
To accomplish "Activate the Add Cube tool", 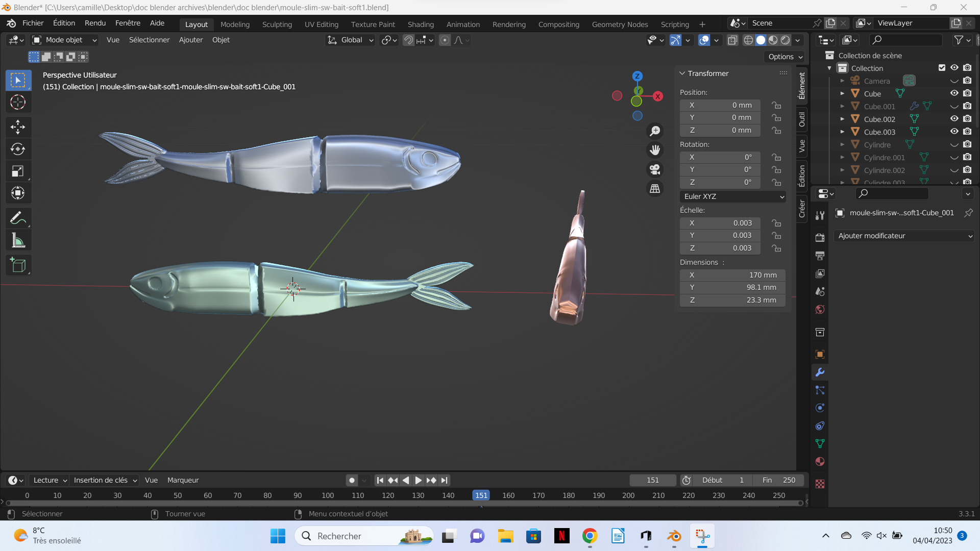I will [18, 265].
